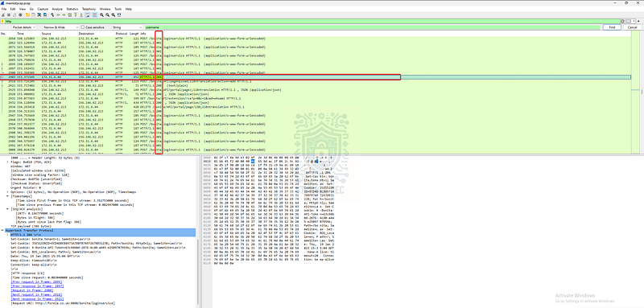Image resolution: width=644 pixels, height=308 pixels.
Task: Click the Find a packet magnifier icon
Action: [x=52, y=14]
